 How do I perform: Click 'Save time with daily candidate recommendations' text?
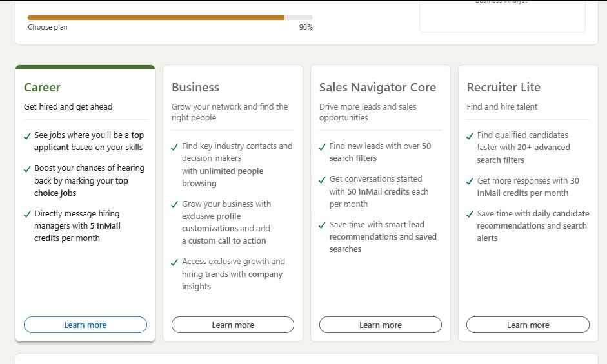[533, 226]
